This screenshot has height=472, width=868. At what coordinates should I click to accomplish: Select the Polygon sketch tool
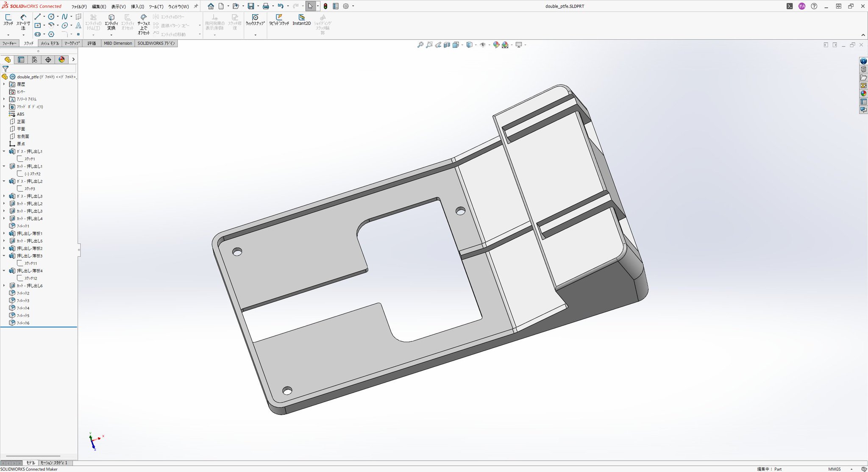(x=51, y=34)
